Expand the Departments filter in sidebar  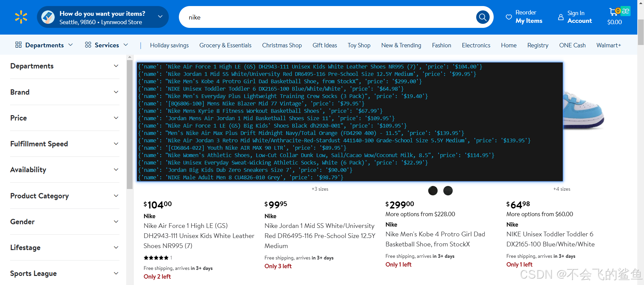point(65,66)
